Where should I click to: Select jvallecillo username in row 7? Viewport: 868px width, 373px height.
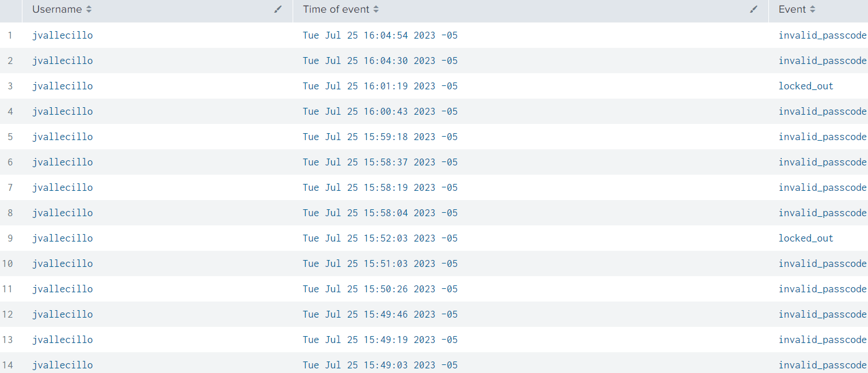63,188
